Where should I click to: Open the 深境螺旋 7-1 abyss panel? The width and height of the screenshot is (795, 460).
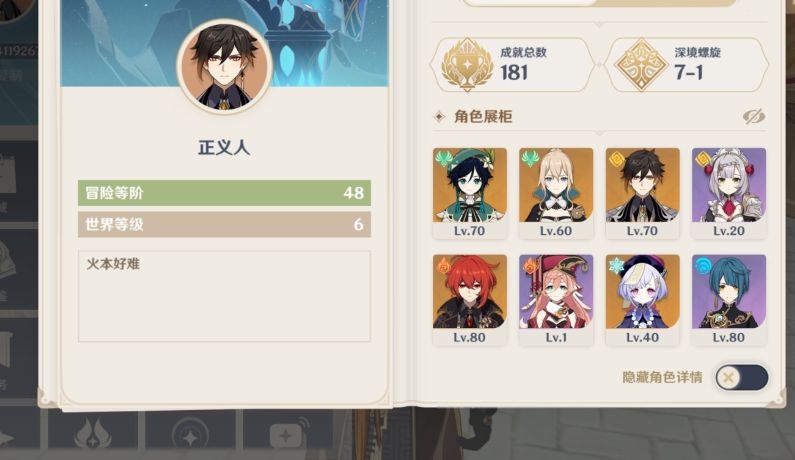click(x=686, y=64)
